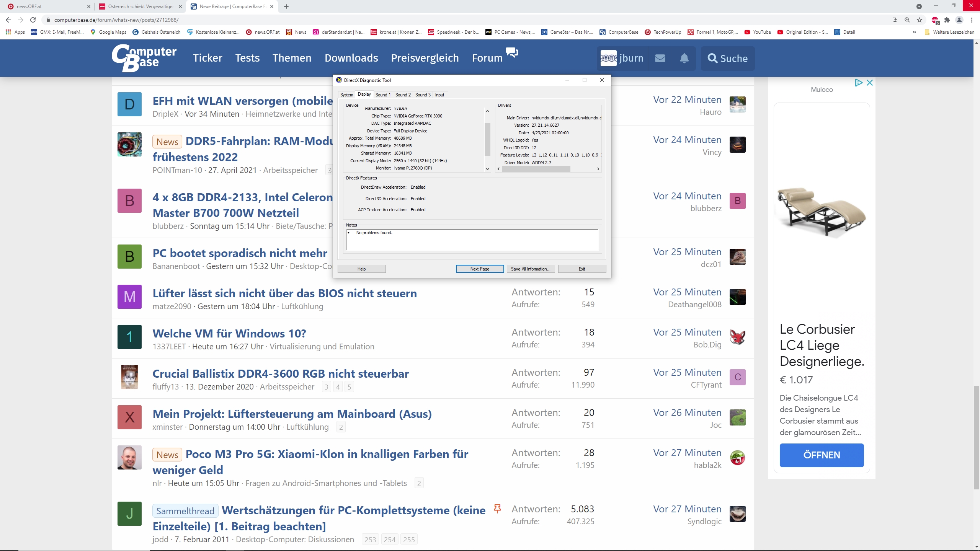Select the Input tab
This screenshot has width=980, height=551.
click(x=439, y=95)
